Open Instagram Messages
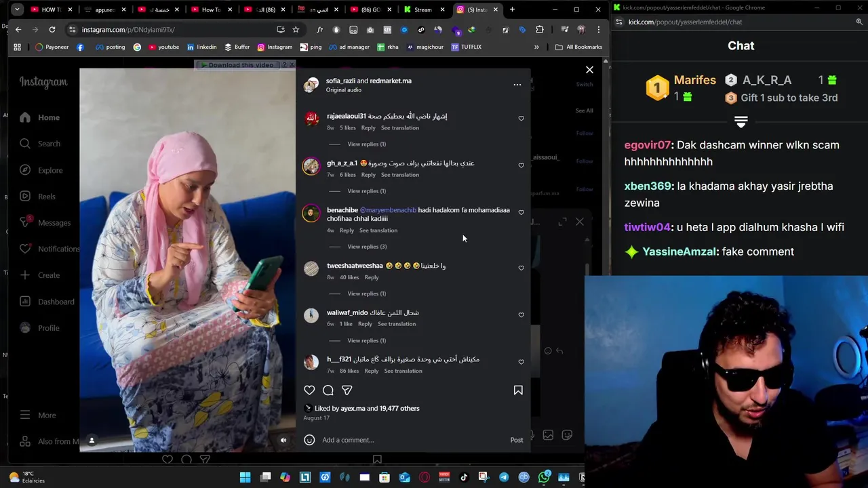This screenshot has height=488, width=868. pyautogui.click(x=45, y=222)
